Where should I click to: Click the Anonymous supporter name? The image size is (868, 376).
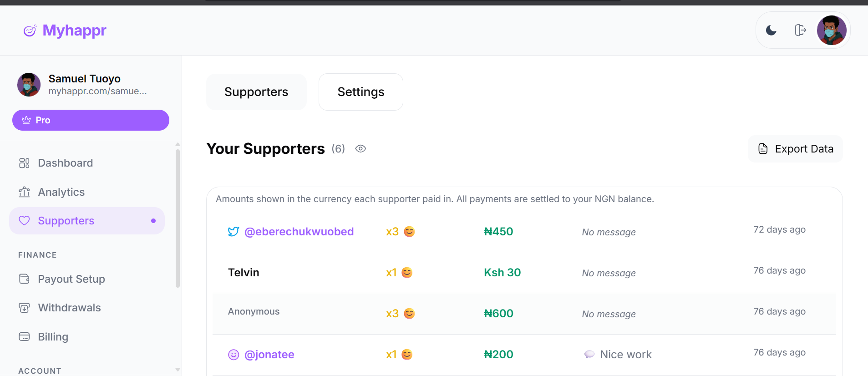(x=254, y=311)
